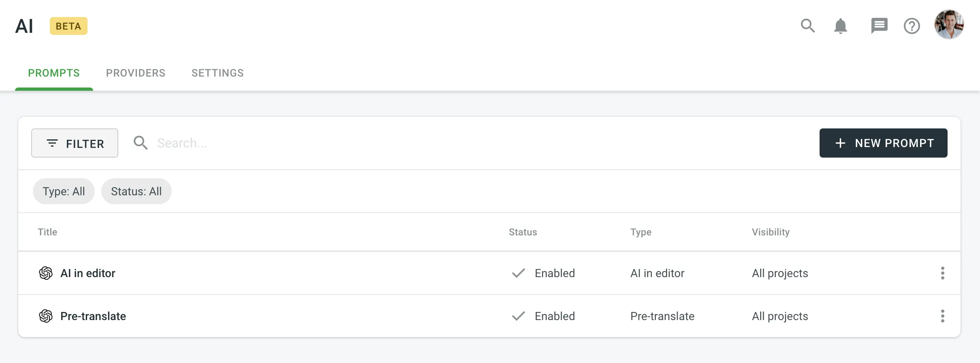The width and height of the screenshot is (980, 363).
Task: Open the notifications bell
Action: (841, 26)
